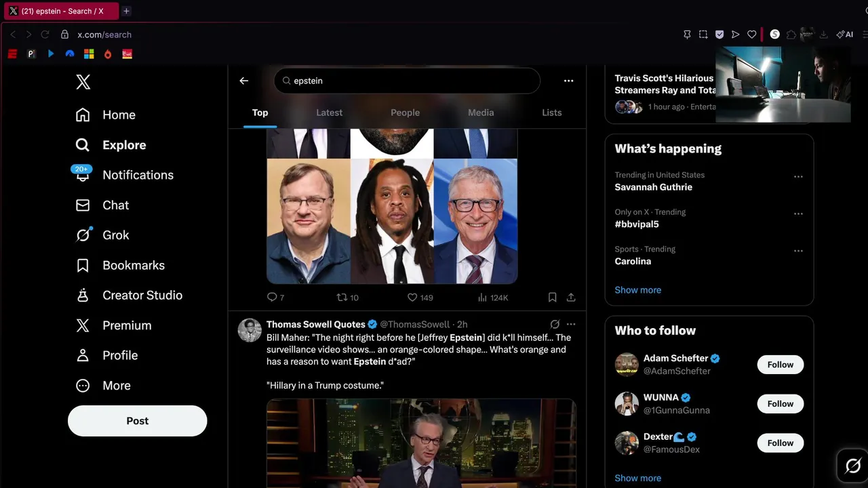This screenshot has width=868, height=488.
Task: Open the man with dreadlocks photo
Action: tap(392, 221)
